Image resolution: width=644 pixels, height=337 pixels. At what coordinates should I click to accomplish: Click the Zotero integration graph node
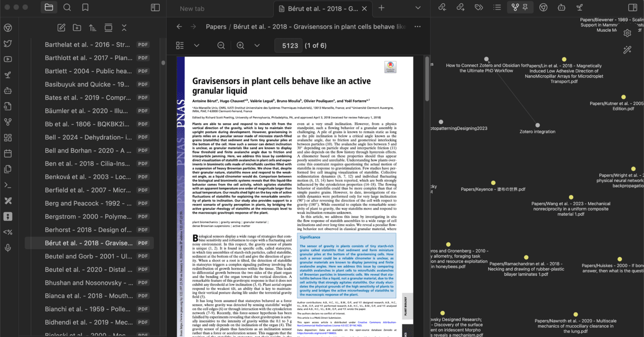537,125
